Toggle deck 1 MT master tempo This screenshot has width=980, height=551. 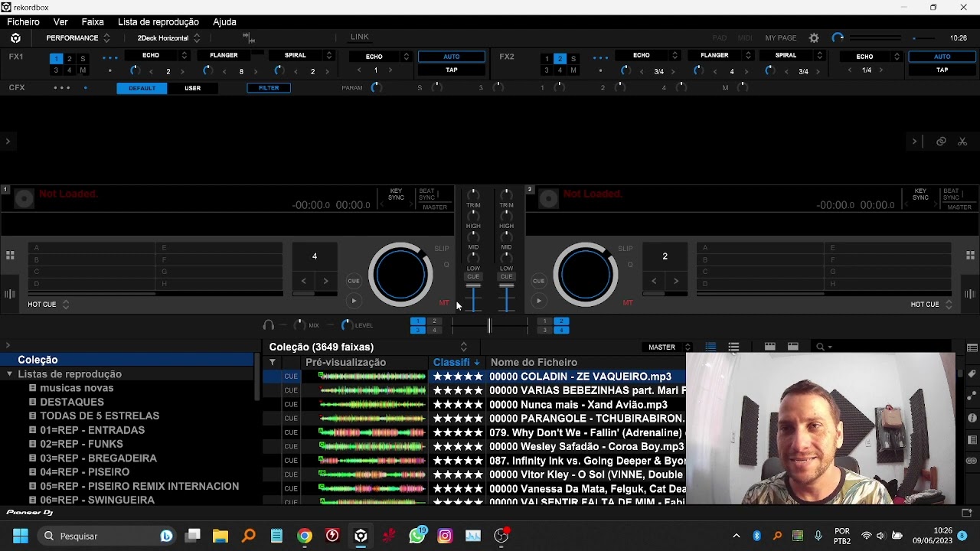point(444,303)
